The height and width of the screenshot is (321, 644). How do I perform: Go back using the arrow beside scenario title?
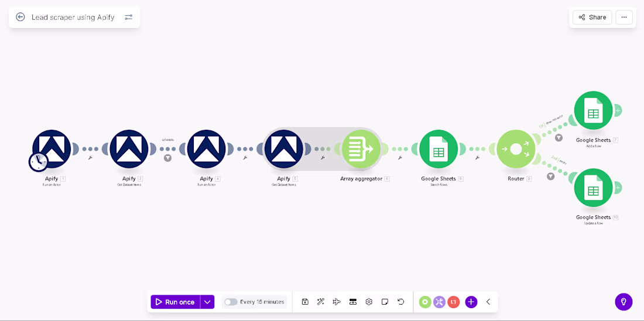(20, 17)
